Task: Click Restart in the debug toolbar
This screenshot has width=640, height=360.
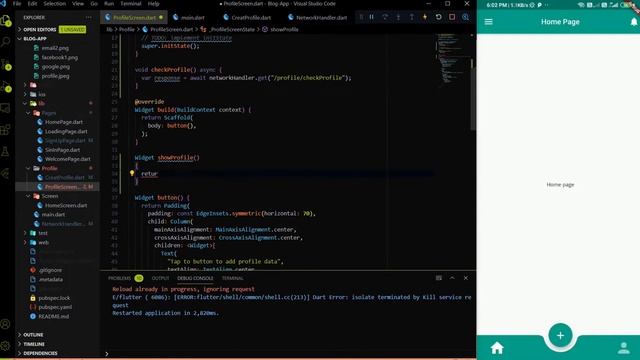Action: click(x=438, y=17)
